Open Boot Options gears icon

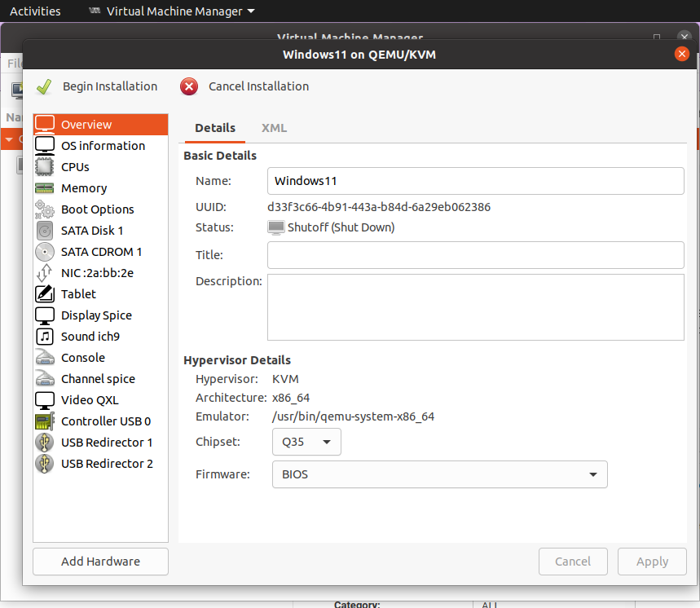click(x=45, y=209)
